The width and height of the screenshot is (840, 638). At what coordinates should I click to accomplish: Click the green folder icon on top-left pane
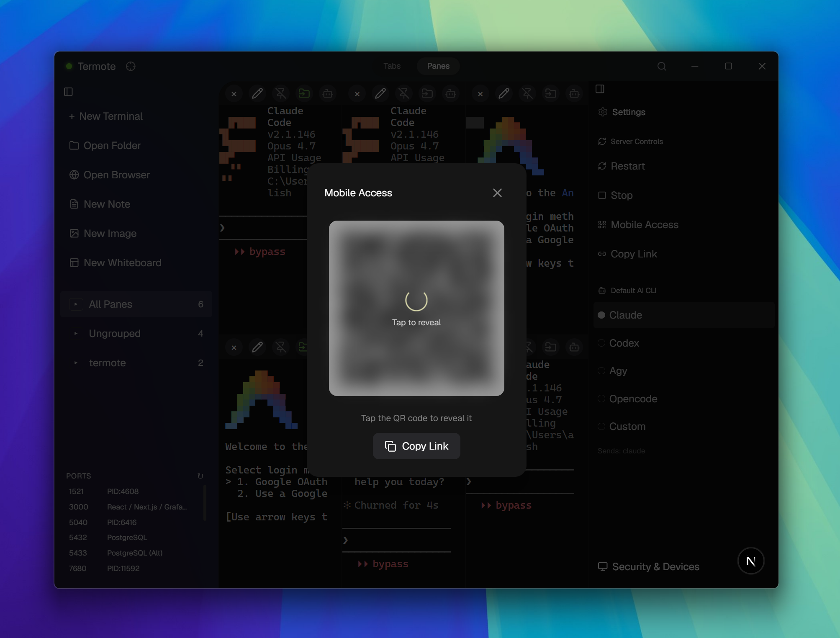coord(304,94)
